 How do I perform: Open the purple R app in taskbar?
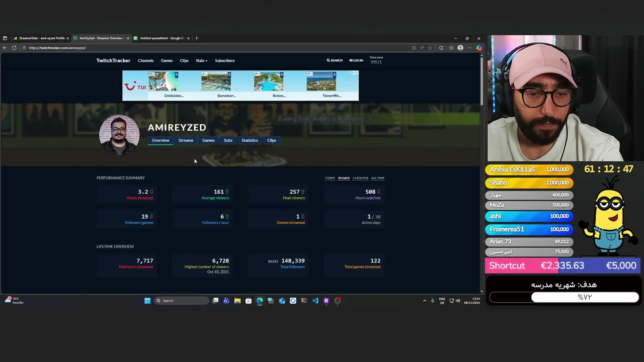coord(326,301)
